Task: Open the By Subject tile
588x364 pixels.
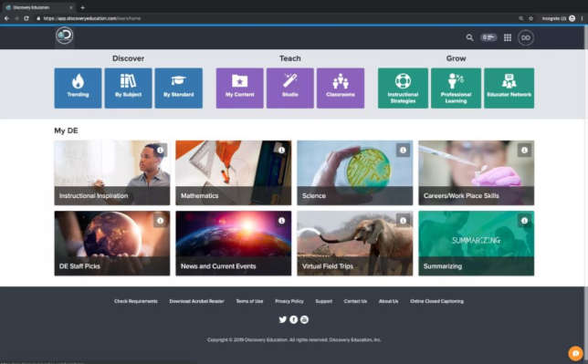Action: pyautogui.click(x=128, y=88)
